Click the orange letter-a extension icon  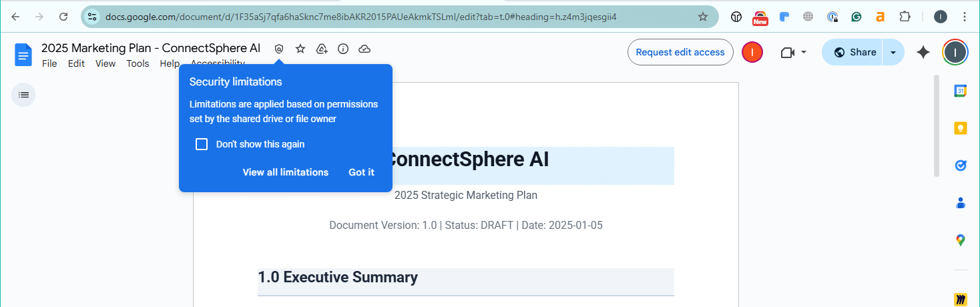click(x=881, y=17)
